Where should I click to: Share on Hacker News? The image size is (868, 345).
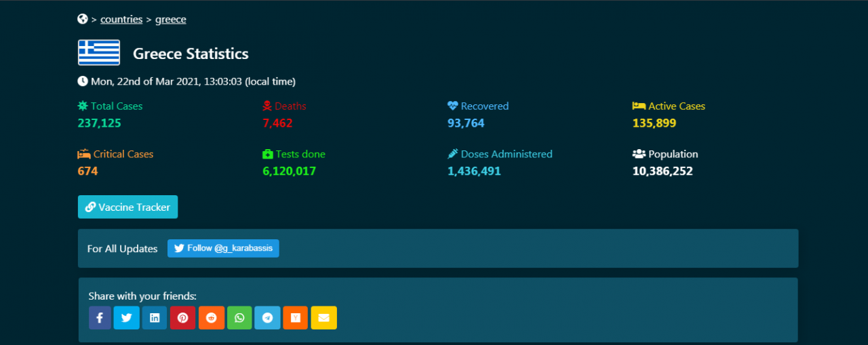tap(296, 318)
